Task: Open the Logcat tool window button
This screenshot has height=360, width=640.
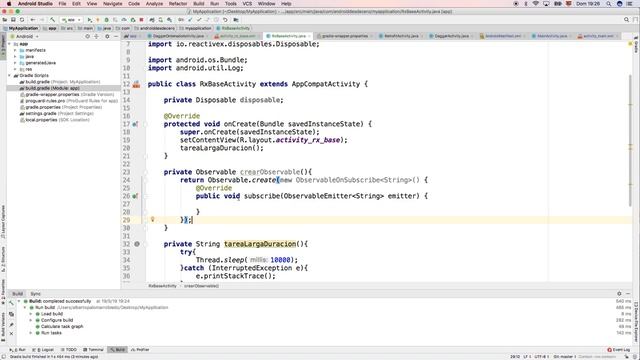Action: pos(44,350)
